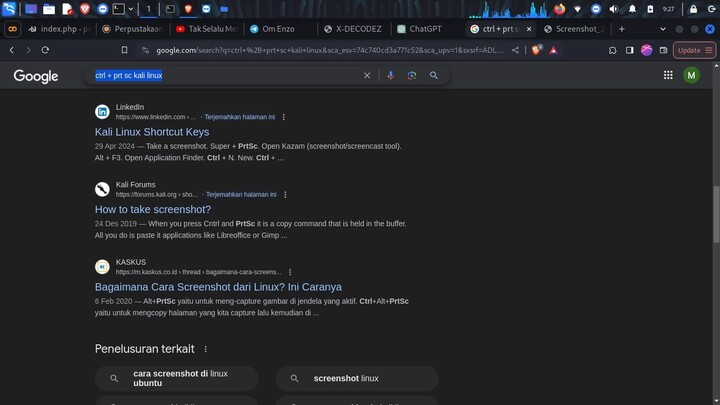Viewport: 720px width, 405px height.
Task: Open the terminal emulator launcher
Action: click(118, 9)
